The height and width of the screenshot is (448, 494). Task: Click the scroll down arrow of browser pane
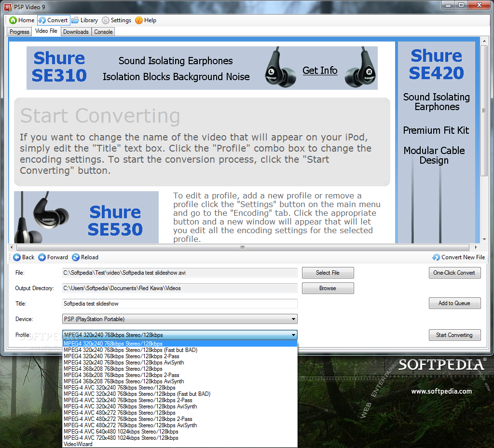click(x=484, y=239)
